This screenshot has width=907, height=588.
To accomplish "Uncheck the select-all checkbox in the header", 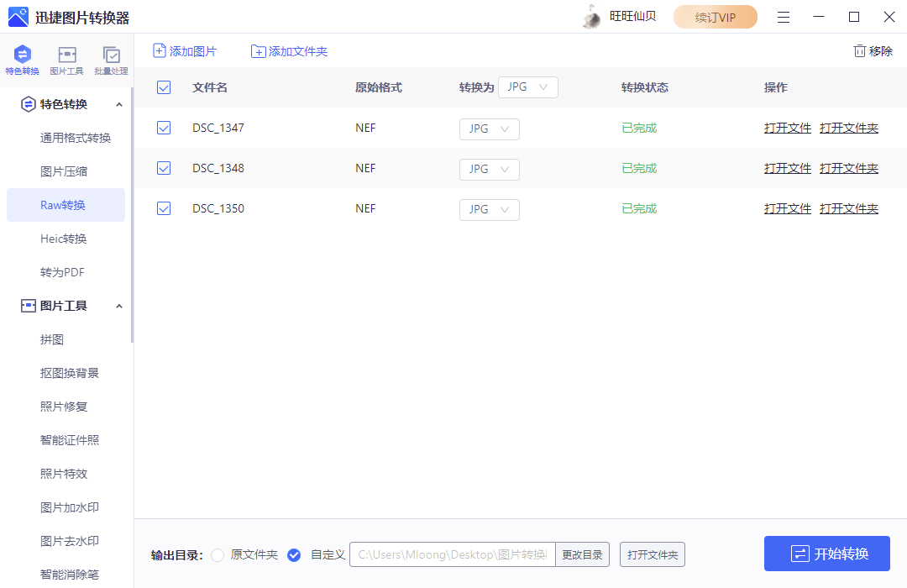I will pos(164,87).
